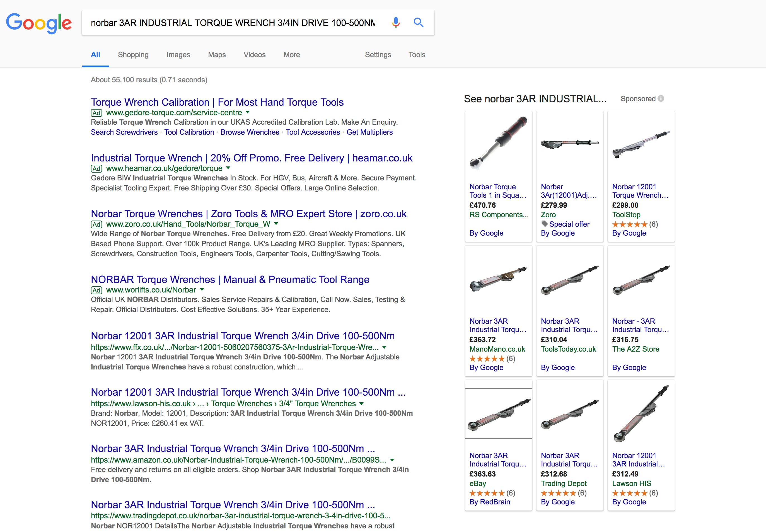Expand dropdown arrow next to gedore-torque.com URL

(248, 112)
